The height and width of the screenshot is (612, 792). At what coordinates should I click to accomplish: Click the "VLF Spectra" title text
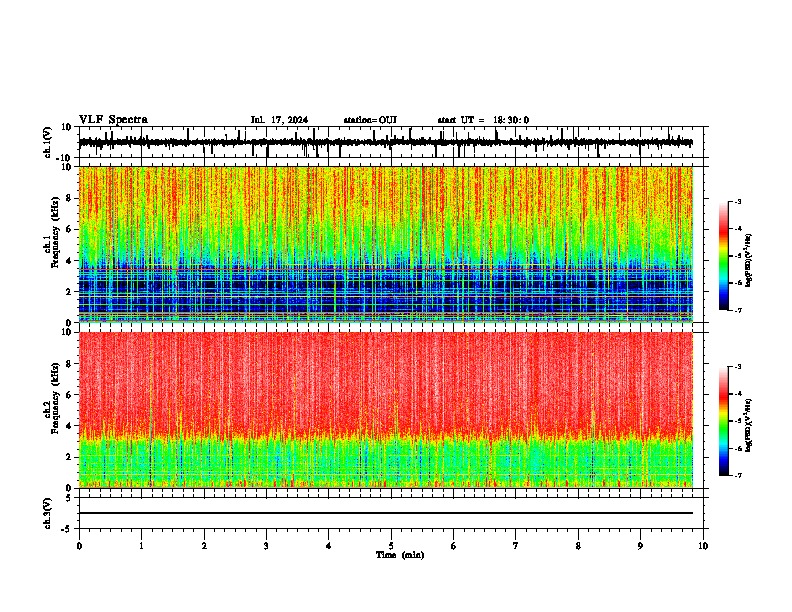pyautogui.click(x=113, y=120)
